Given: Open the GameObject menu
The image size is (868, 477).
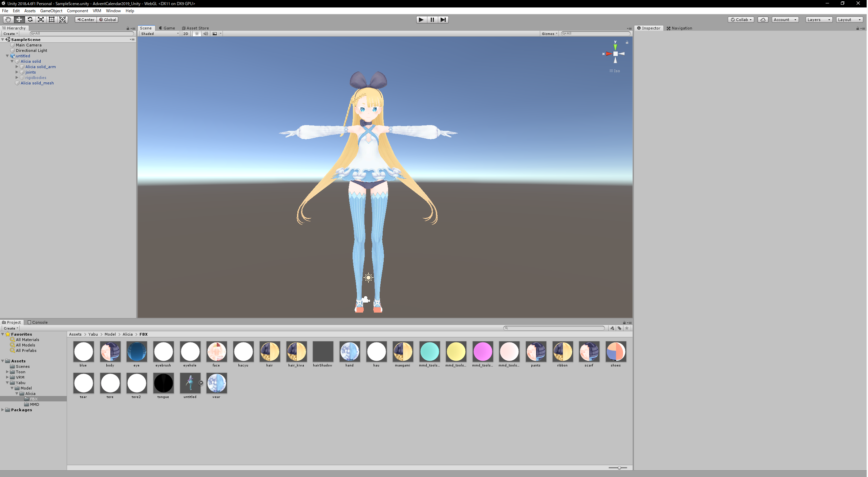Looking at the screenshot, I should (51, 11).
